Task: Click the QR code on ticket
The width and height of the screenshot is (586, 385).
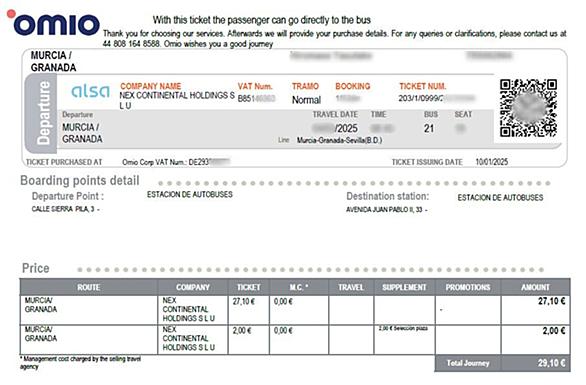Action: coord(528,108)
